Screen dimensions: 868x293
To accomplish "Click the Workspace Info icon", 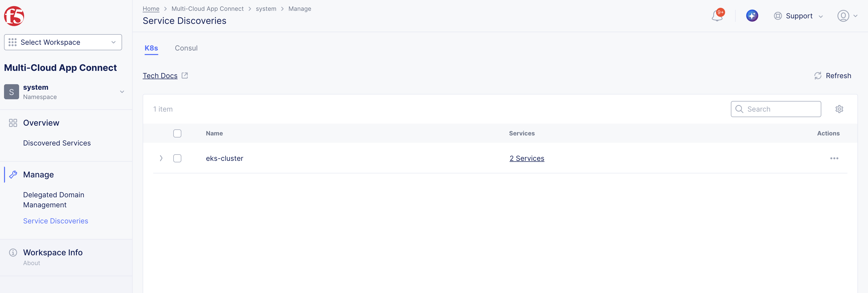I will 13,253.
